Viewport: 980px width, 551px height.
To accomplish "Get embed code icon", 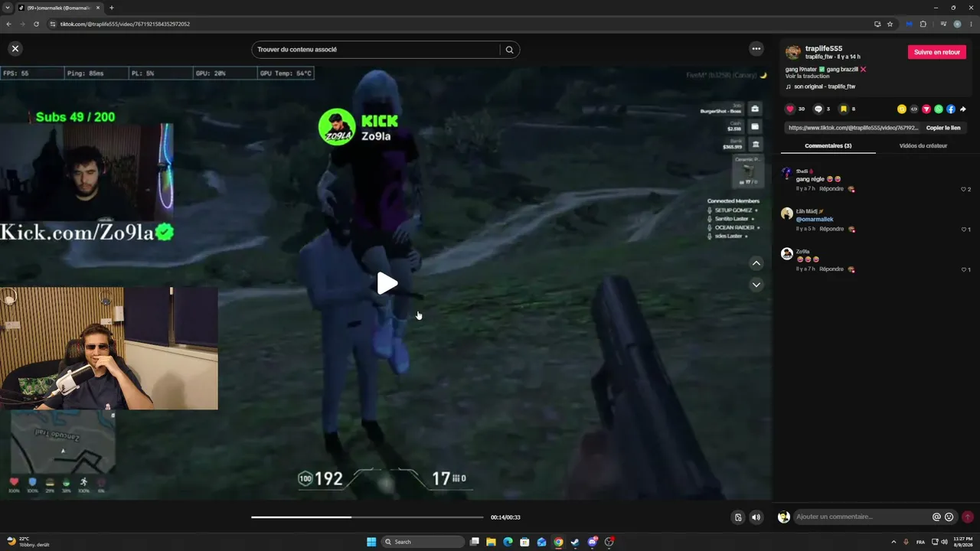I will pos(914,109).
